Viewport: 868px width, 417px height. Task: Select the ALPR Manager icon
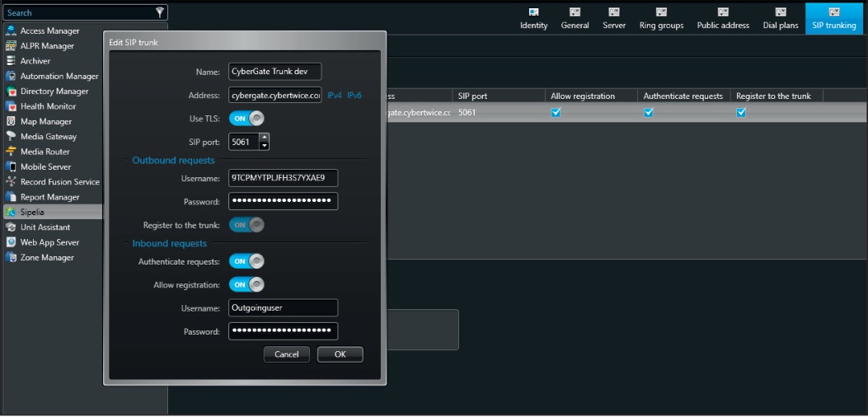click(12, 46)
